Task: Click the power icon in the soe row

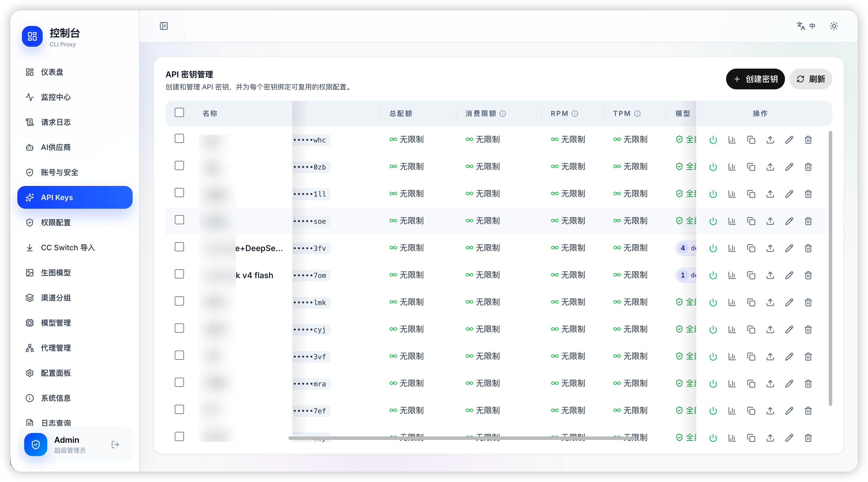Action: 713,221
